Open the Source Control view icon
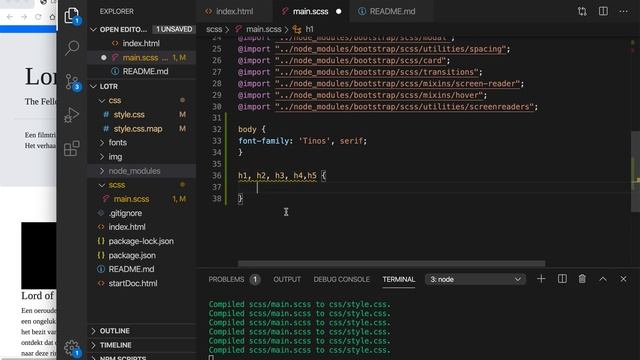The image size is (640, 360). [72, 82]
